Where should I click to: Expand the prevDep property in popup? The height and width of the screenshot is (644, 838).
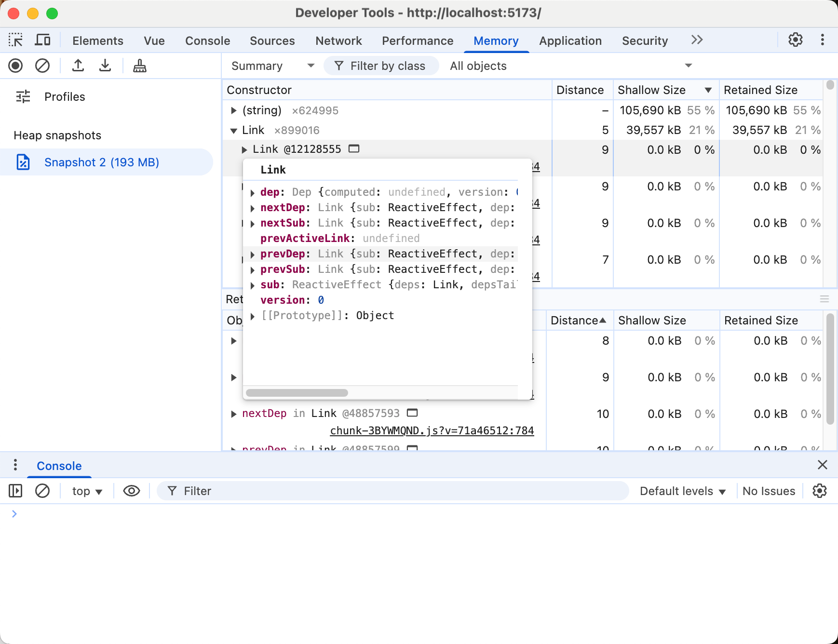click(253, 255)
